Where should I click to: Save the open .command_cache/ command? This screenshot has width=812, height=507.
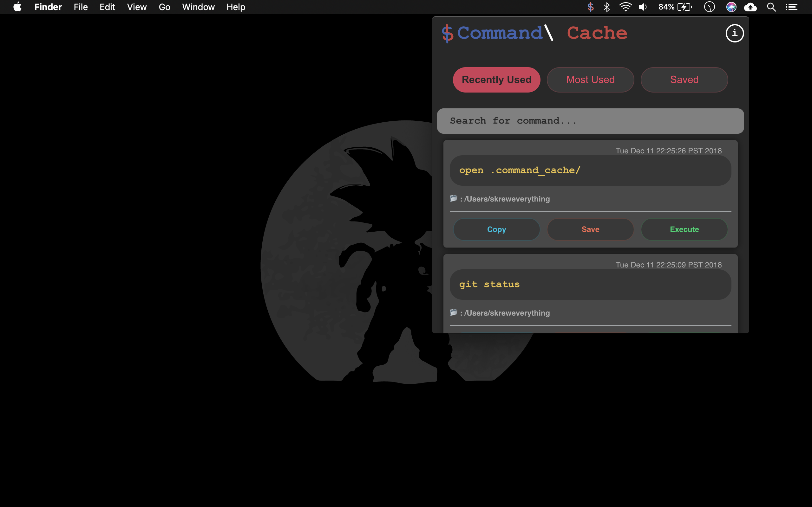(x=590, y=229)
